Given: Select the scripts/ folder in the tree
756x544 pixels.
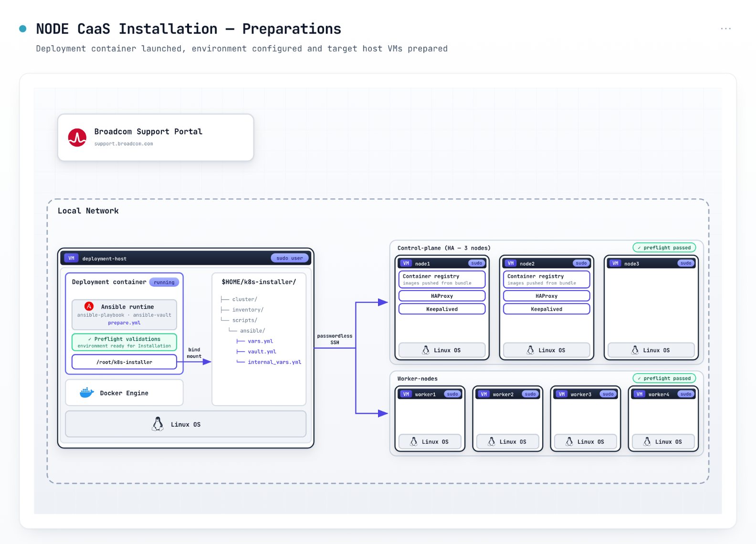Looking at the screenshot, I should [244, 320].
